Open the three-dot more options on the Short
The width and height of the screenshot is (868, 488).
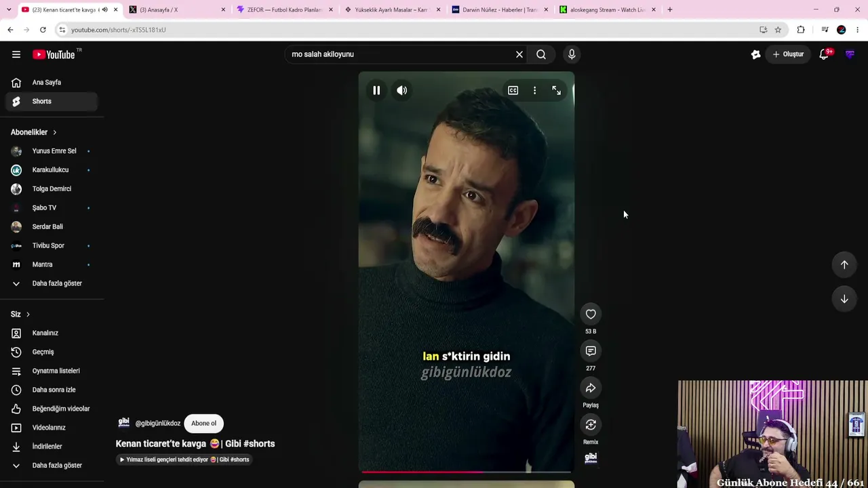534,90
